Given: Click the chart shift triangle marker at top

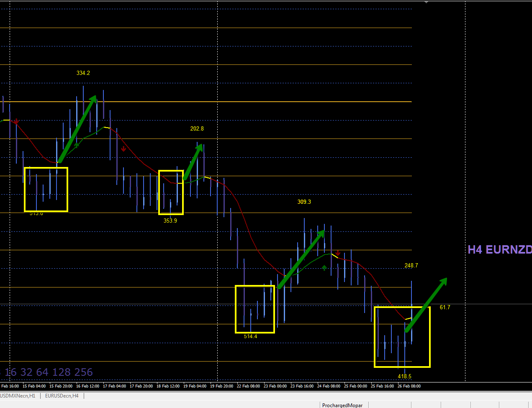Looking at the screenshot, I should [x=426, y=2].
